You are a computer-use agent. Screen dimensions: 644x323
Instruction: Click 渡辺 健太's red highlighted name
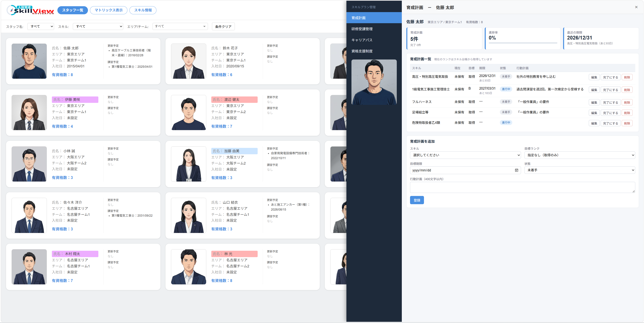(x=234, y=100)
